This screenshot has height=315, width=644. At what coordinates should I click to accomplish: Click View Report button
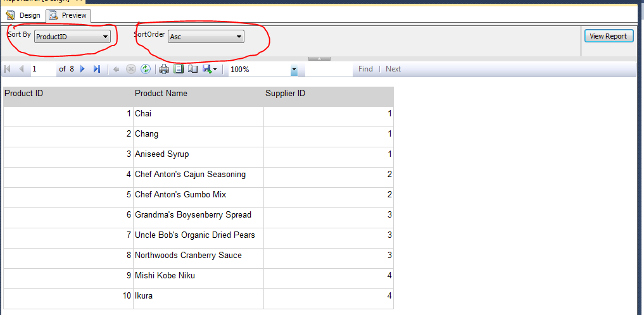coord(609,36)
